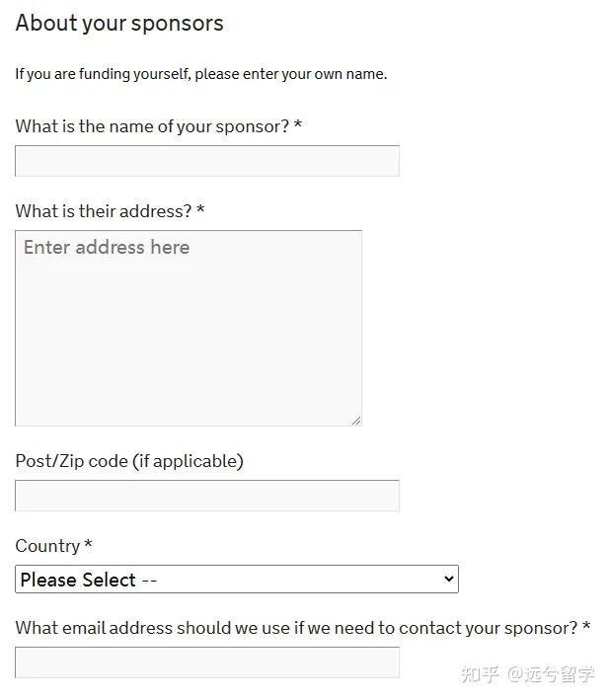Screen dimensions: 610x700
Task: Click the asterisk after the sponsor name question
Action: pyautogui.click(x=298, y=126)
